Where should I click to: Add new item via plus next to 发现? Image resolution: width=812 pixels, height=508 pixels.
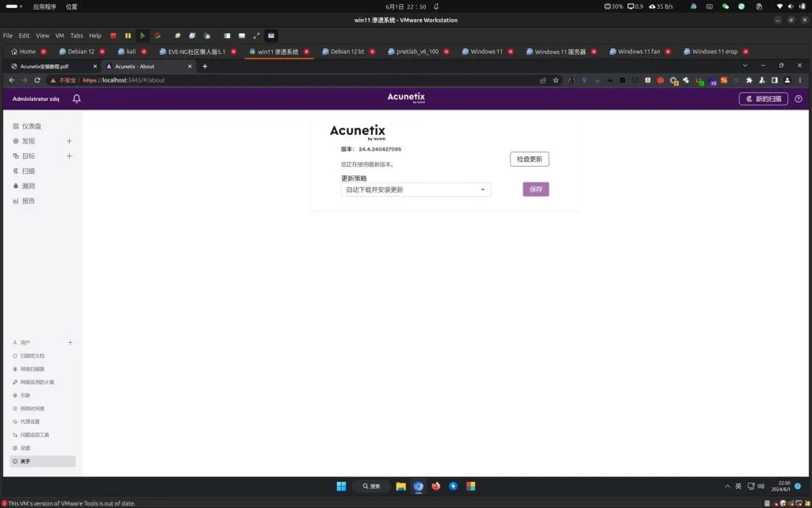(x=70, y=141)
